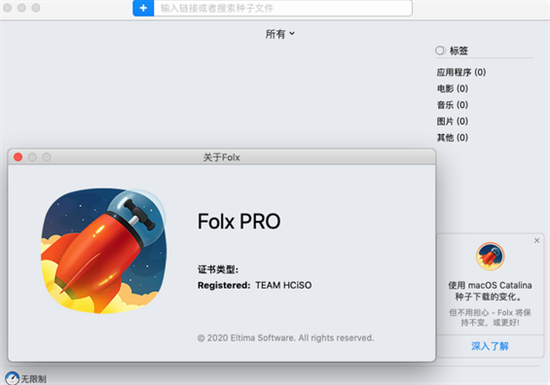Toggle the 标签 tags switch
This screenshot has width=550, height=385.
(440, 50)
